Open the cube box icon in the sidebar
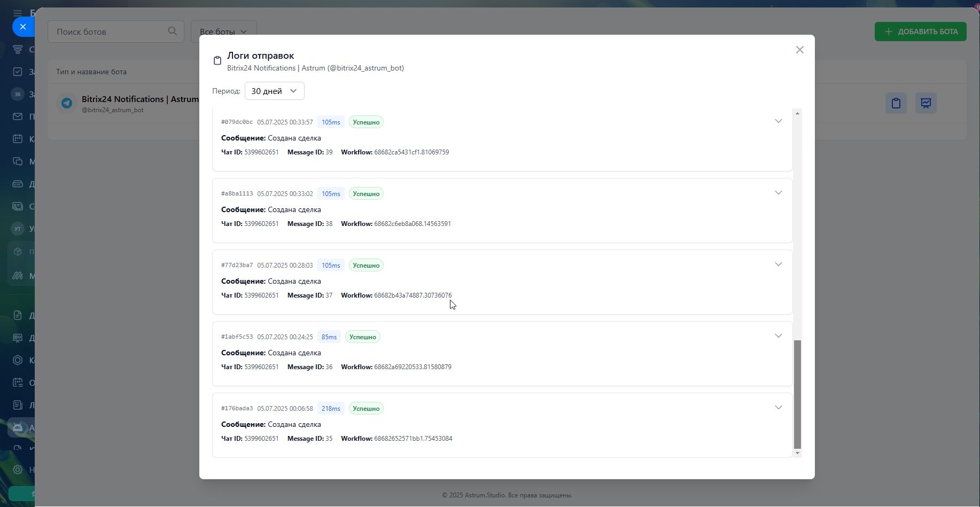Viewport: 980px width, 507px height. coord(18,252)
